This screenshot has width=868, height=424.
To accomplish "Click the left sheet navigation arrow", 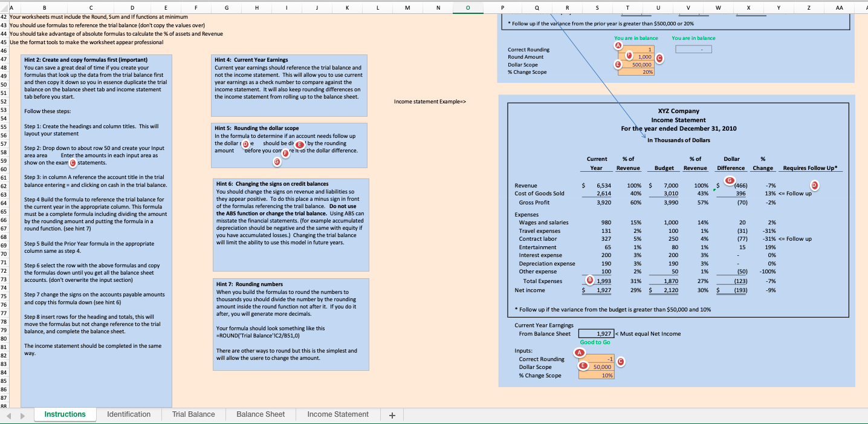I will (x=9, y=415).
